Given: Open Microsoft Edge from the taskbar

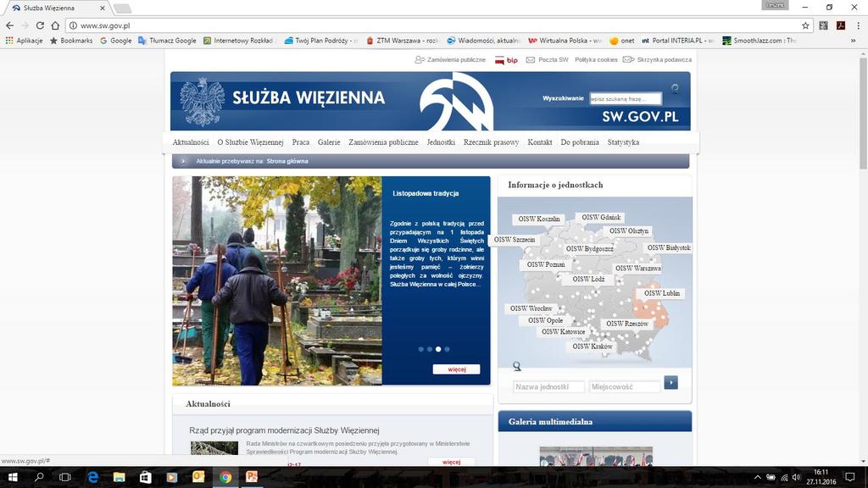Looking at the screenshot, I should pyautogui.click(x=92, y=477).
